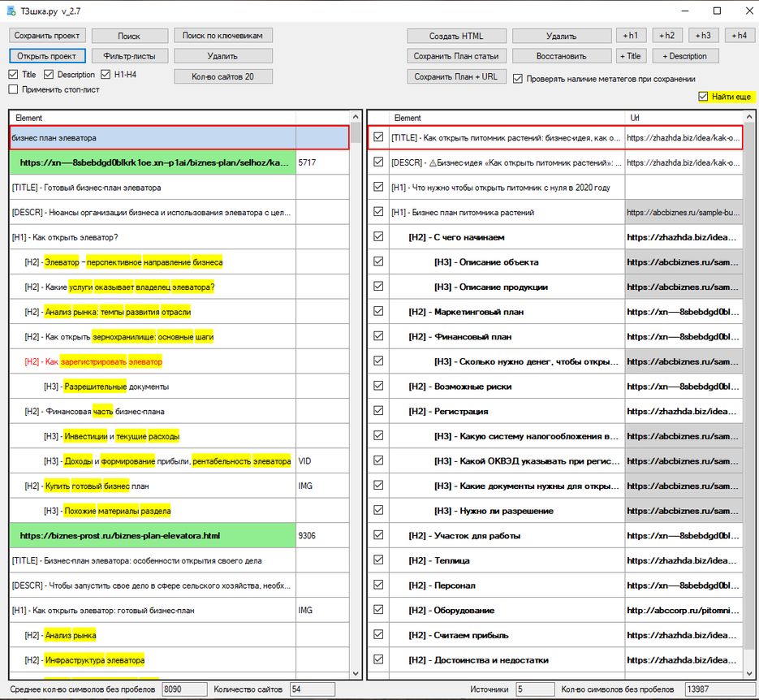Uncheck checkbox for H2 Оборудование
Screen dimensions: 759x700
378,610
